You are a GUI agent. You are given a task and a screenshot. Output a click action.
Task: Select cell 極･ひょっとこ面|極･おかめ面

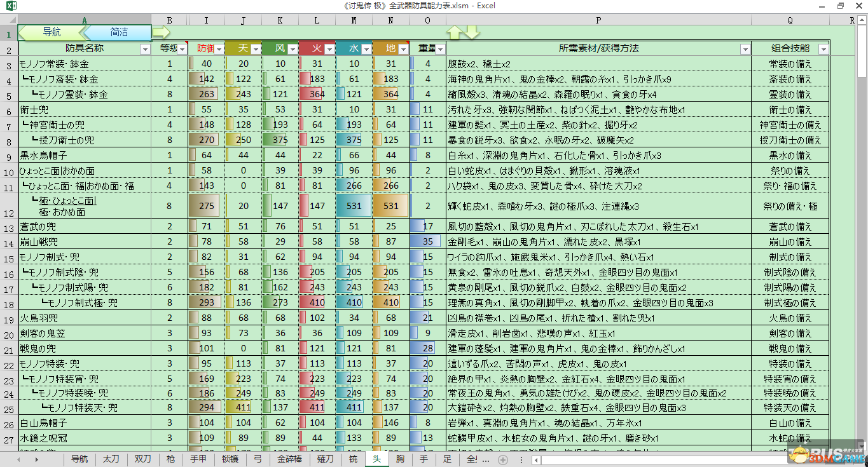point(85,206)
